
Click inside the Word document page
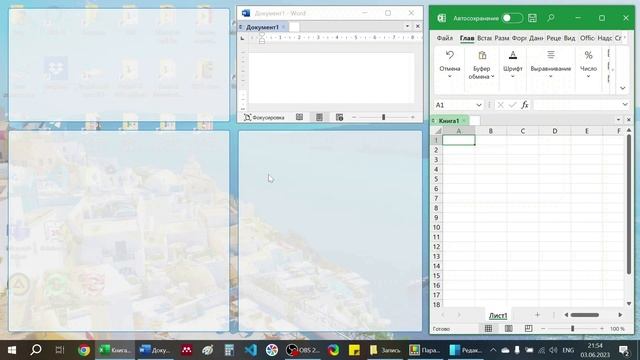click(331, 78)
